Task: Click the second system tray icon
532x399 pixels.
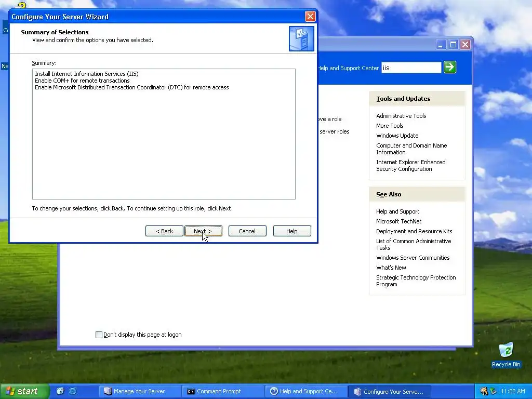Action: tap(493, 391)
